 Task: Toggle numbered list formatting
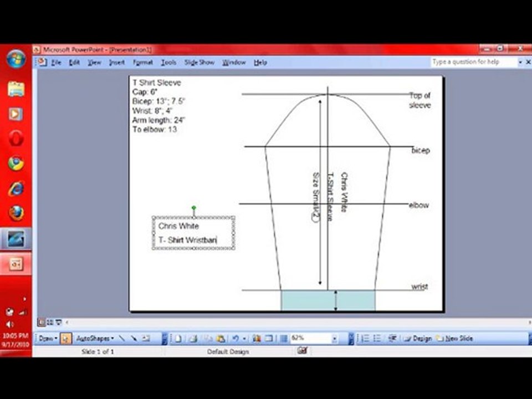[x=365, y=338]
